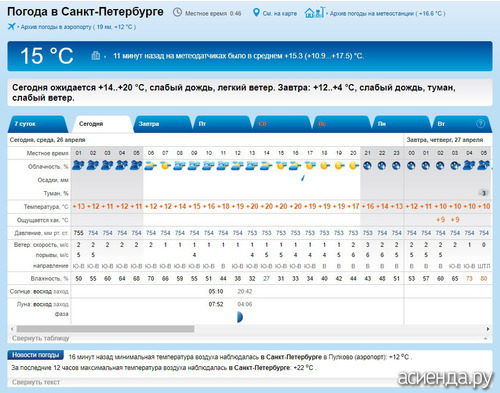The image size is (500, 393).
Task: Click the airplane icon for airport archive
Action: (12, 26)
